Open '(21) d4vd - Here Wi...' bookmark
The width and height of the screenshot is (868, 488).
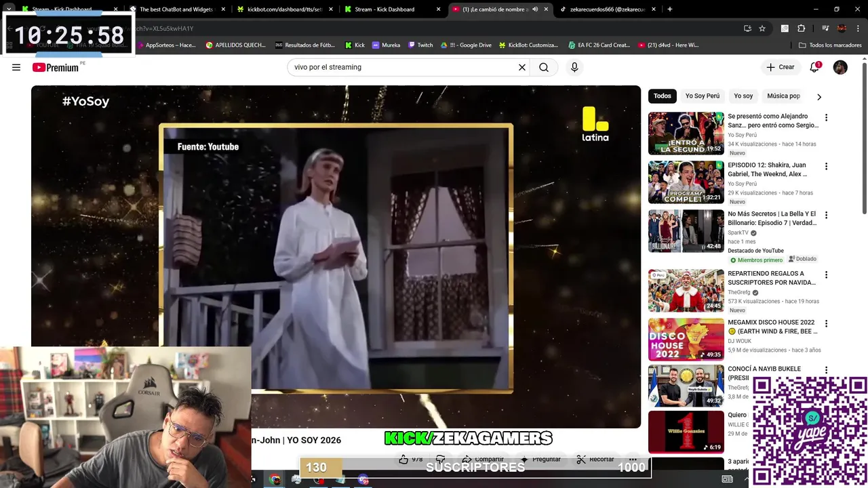pyautogui.click(x=669, y=45)
